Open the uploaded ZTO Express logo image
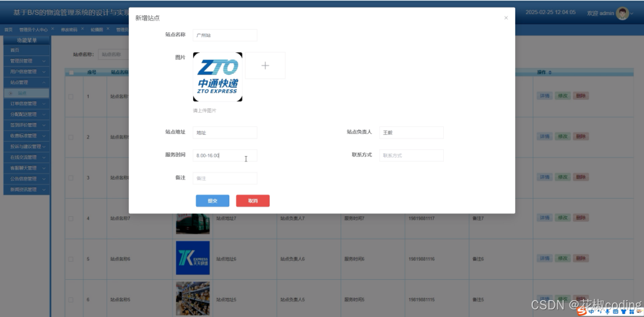The height and width of the screenshot is (317, 644). coord(218,77)
